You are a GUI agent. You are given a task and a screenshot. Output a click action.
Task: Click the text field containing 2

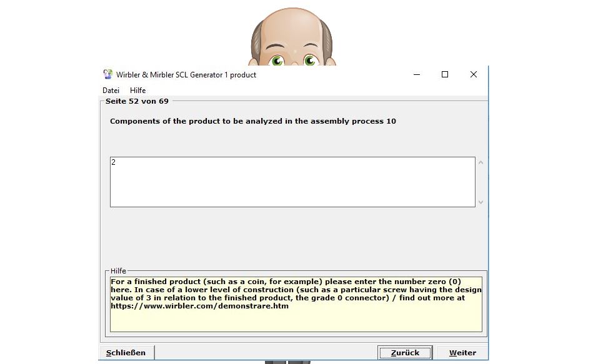[292, 182]
